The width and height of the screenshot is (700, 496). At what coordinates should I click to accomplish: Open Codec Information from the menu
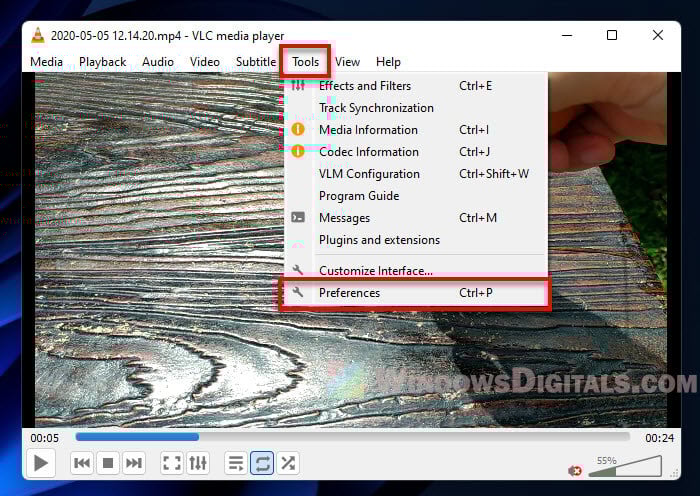(368, 152)
